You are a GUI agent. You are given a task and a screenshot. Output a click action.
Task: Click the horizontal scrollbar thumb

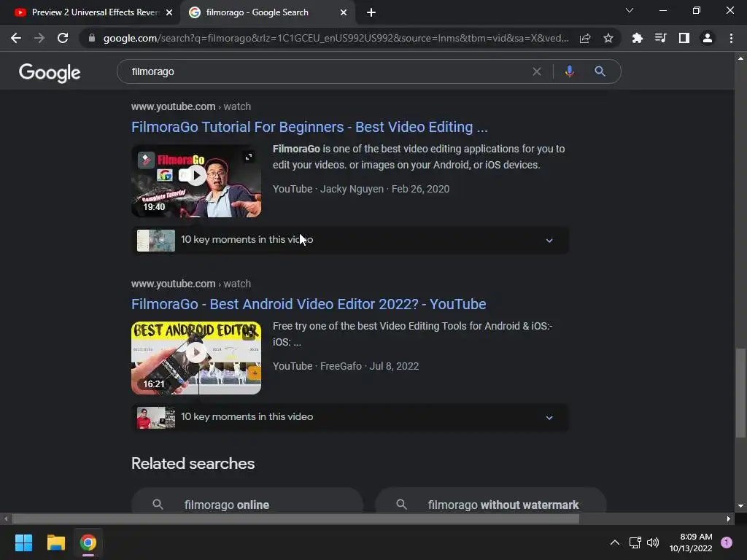(x=295, y=519)
